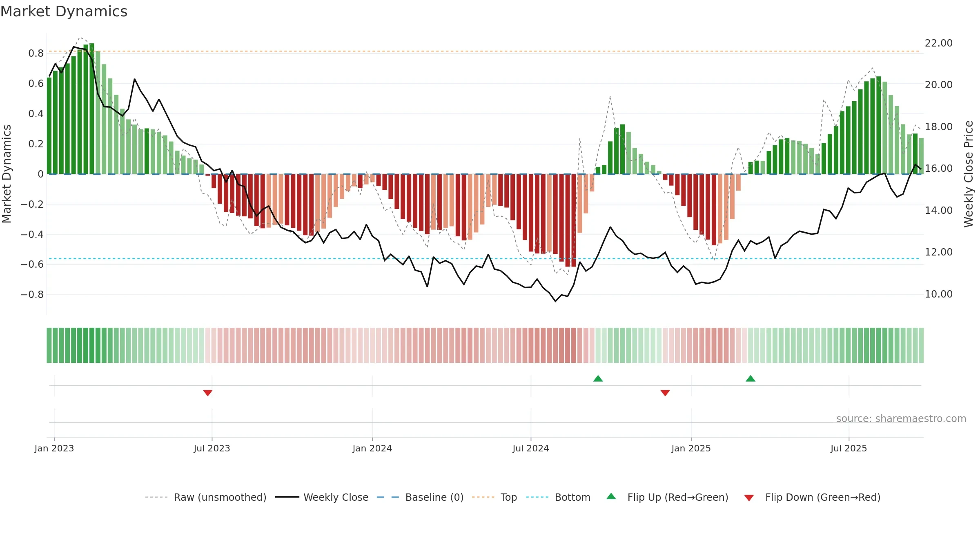Click the tallest green bar in August 2025
This screenshot has width=980, height=551.
click(x=878, y=125)
